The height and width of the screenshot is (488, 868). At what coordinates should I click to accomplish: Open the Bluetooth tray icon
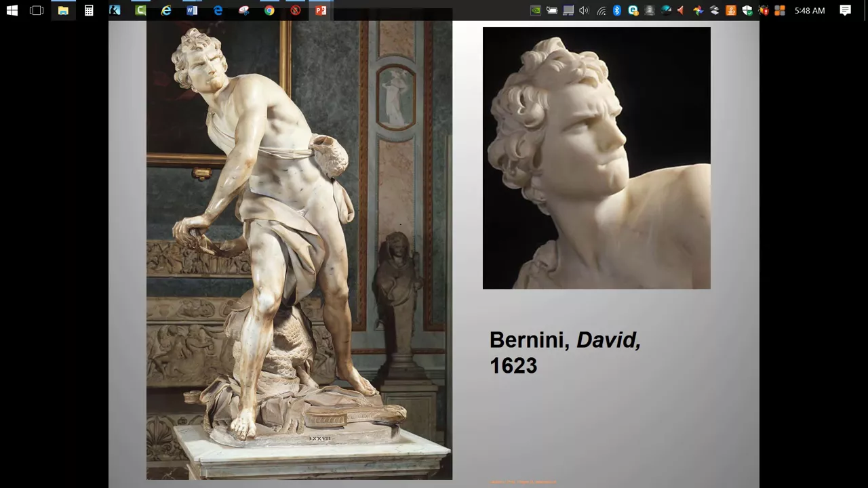point(617,10)
